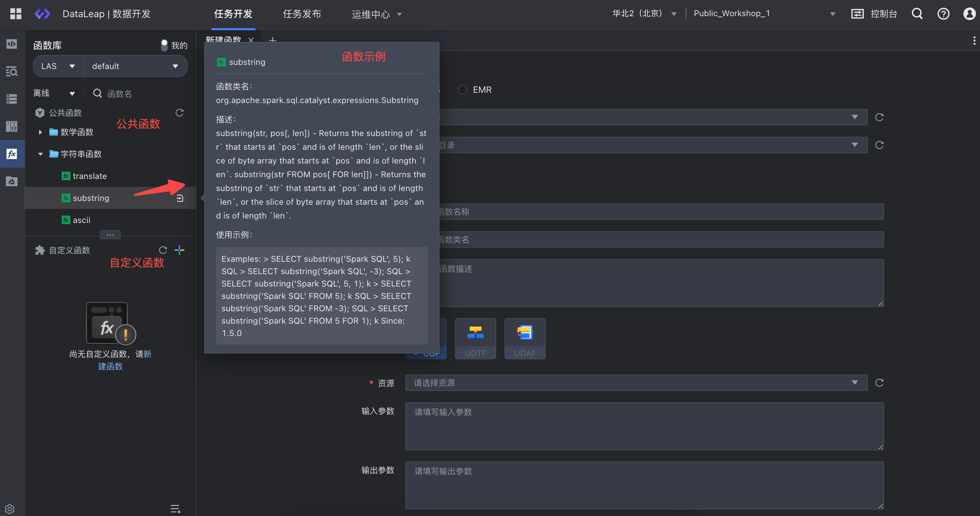The image size is (980, 516).
Task: Open the 离线 mode dropdown
Action: (x=54, y=93)
